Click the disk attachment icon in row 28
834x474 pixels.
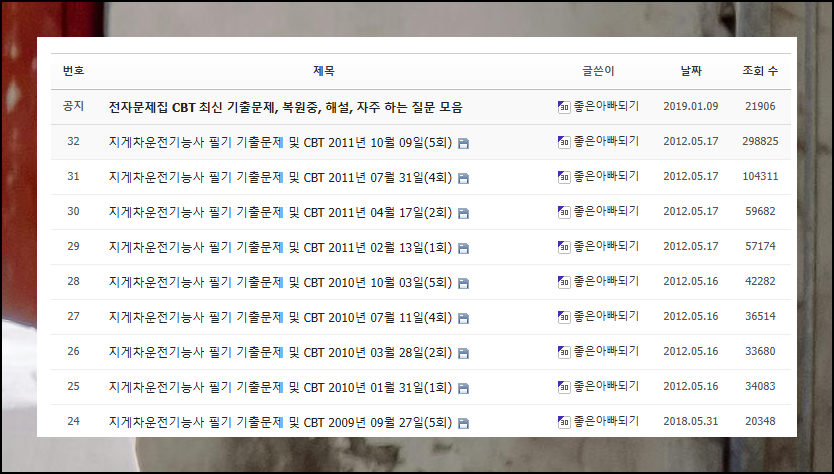click(463, 284)
